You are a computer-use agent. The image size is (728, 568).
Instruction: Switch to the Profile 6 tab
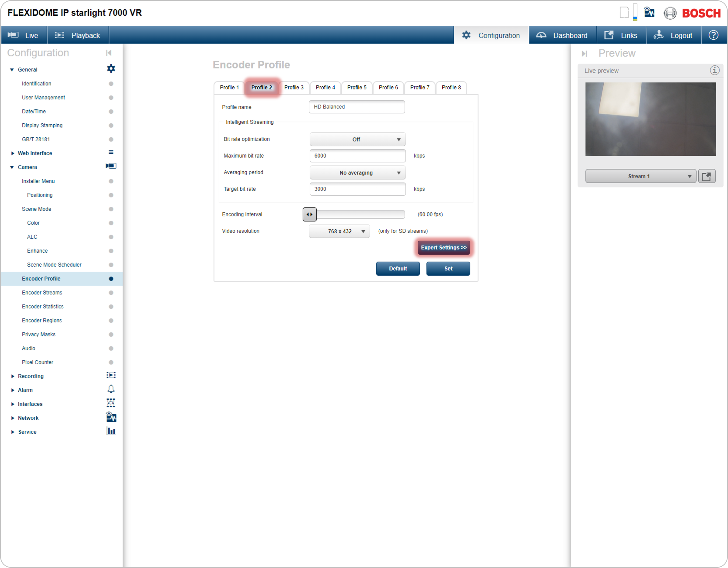(x=388, y=88)
